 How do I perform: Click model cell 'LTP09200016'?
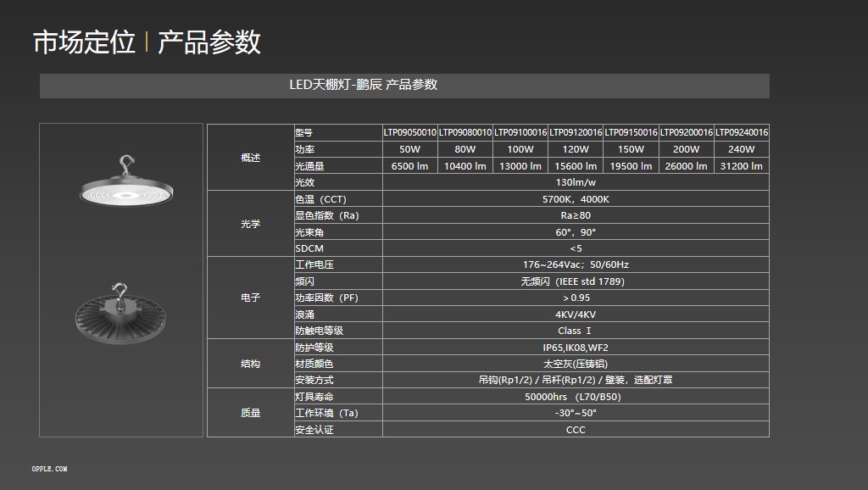tap(687, 133)
